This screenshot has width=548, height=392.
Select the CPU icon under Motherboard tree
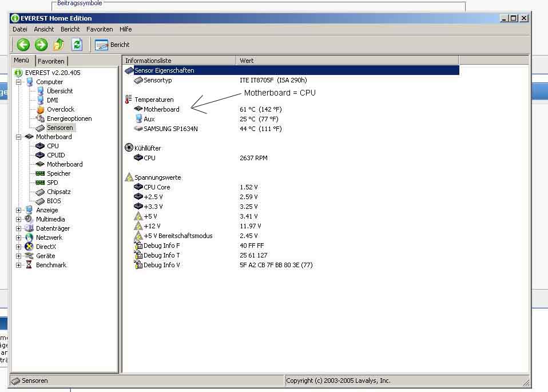(x=40, y=146)
